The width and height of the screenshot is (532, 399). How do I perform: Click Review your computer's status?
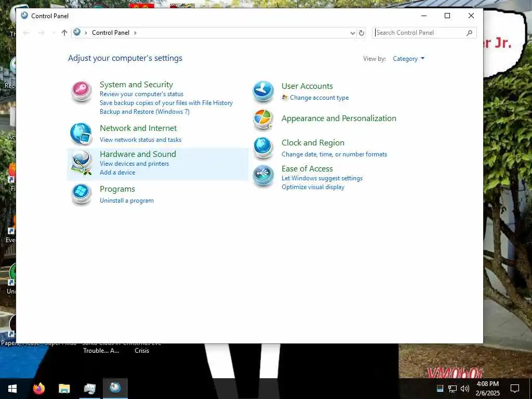(x=141, y=94)
